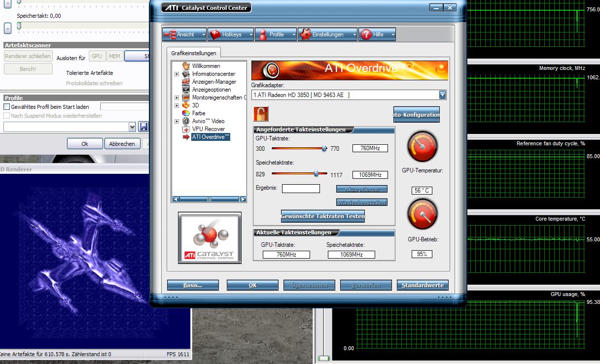
Task: Click the '56 °C' temperature readout
Action: pyautogui.click(x=422, y=191)
